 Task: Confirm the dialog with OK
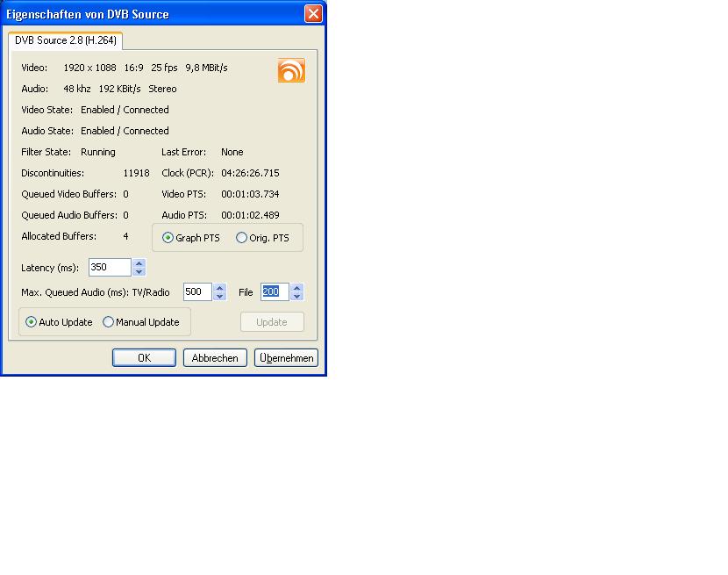pos(144,358)
